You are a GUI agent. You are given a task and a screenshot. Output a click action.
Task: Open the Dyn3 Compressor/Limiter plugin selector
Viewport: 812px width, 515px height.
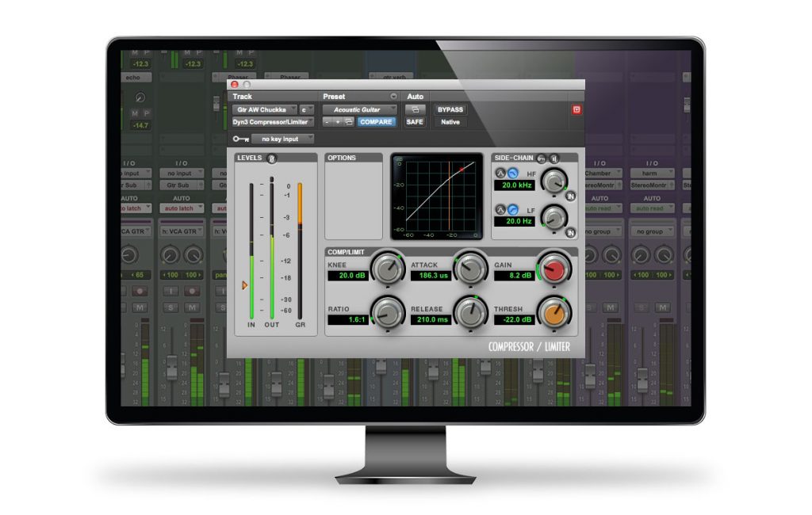click(x=274, y=122)
